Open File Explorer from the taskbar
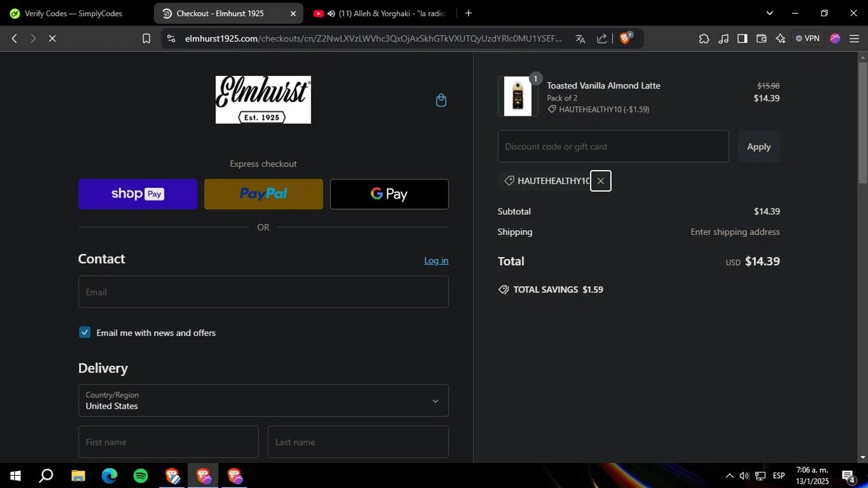This screenshot has height=488, width=868. (78, 476)
